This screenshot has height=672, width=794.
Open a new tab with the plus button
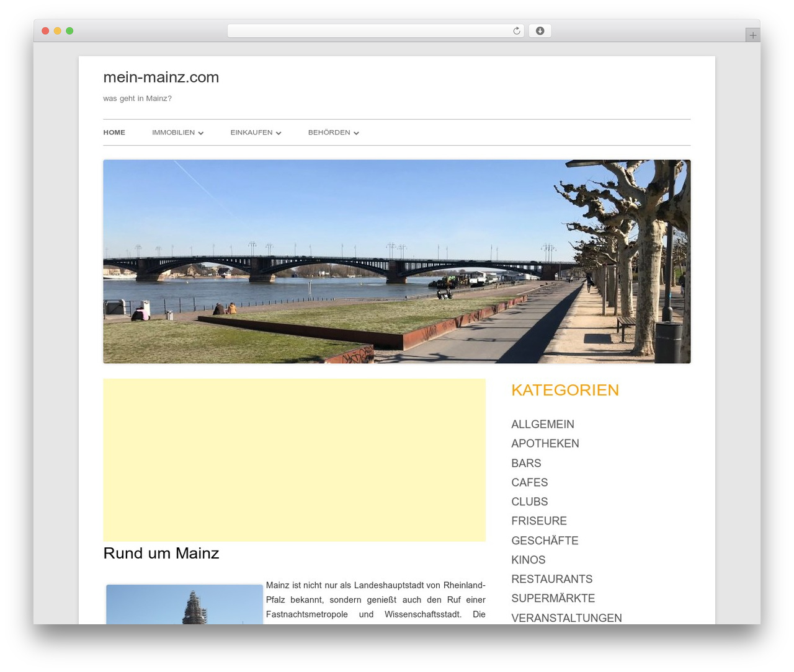pyautogui.click(x=752, y=35)
